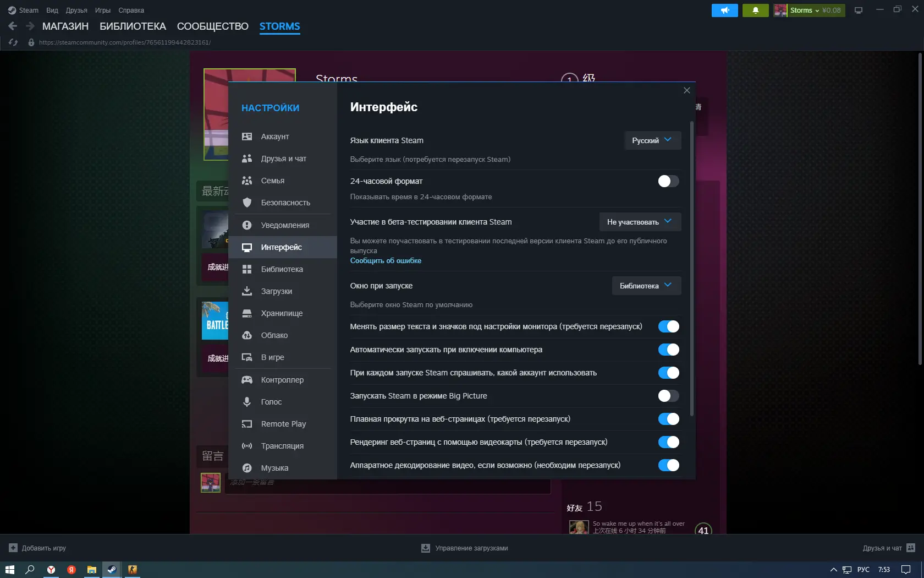Image resolution: width=924 pixels, height=578 pixels.
Task: Open Notifications settings icon
Action: pyautogui.click(x=247, y=225)
